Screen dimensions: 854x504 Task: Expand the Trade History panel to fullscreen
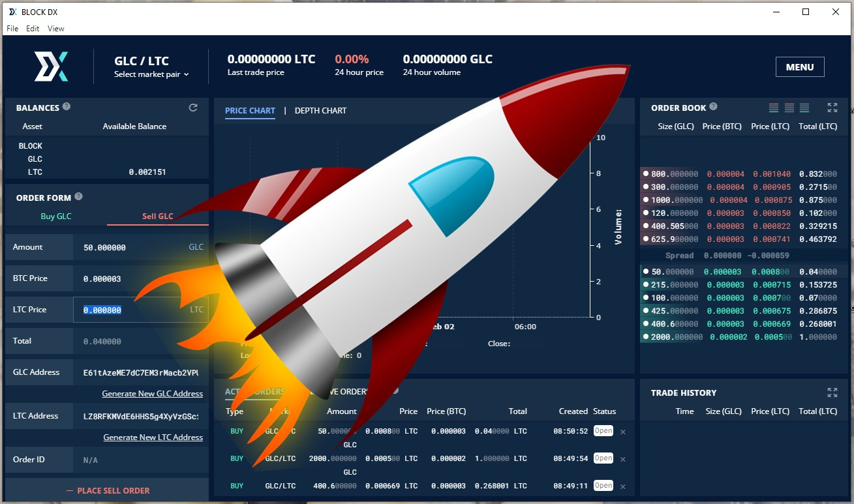[x=832, y=393]
